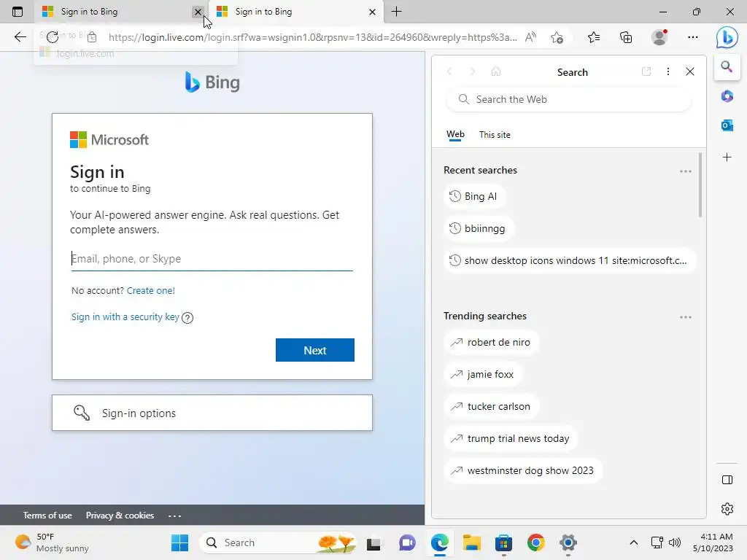View site information lock icon

click(x=92, y=37)
